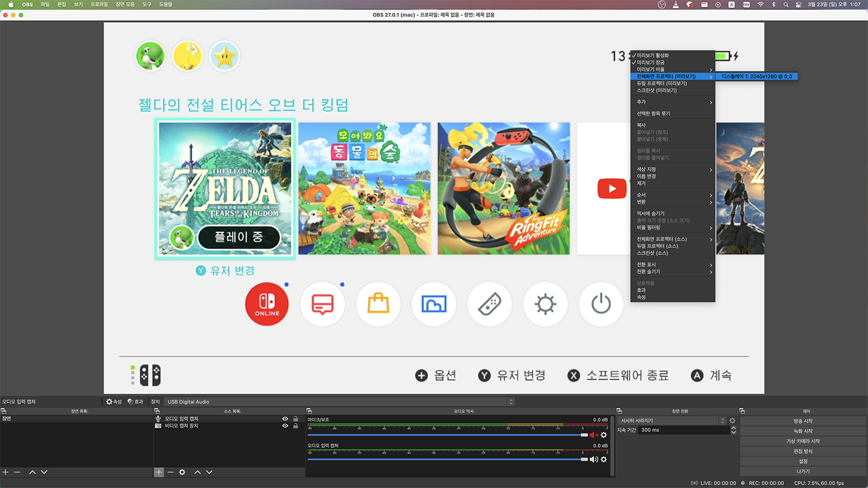
Task: Open macOS Spotlight search in the menu bar
Action: tap(786, 4)
